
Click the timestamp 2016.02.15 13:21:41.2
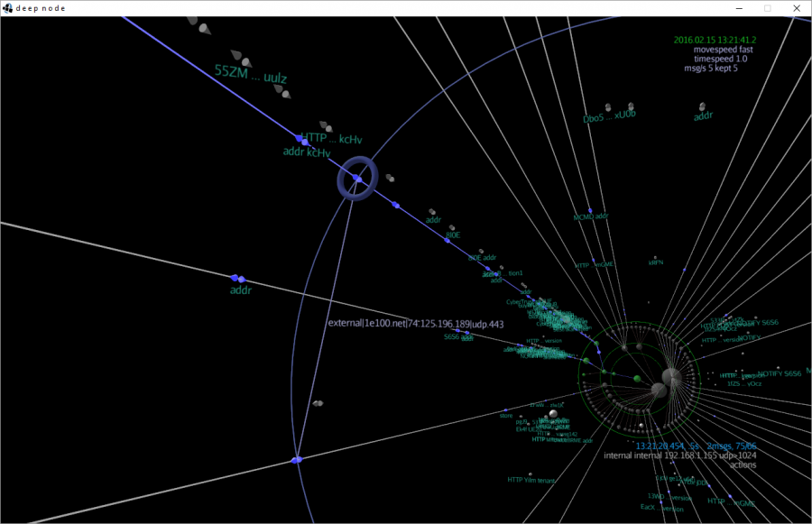point(715,40)
